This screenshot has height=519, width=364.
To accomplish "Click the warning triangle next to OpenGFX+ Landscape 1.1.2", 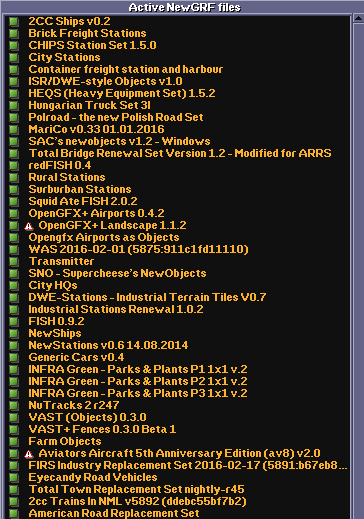I will coord(29,226).
